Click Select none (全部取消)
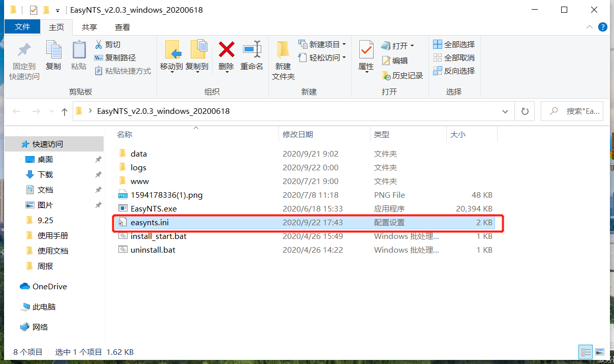 point(454,57)
